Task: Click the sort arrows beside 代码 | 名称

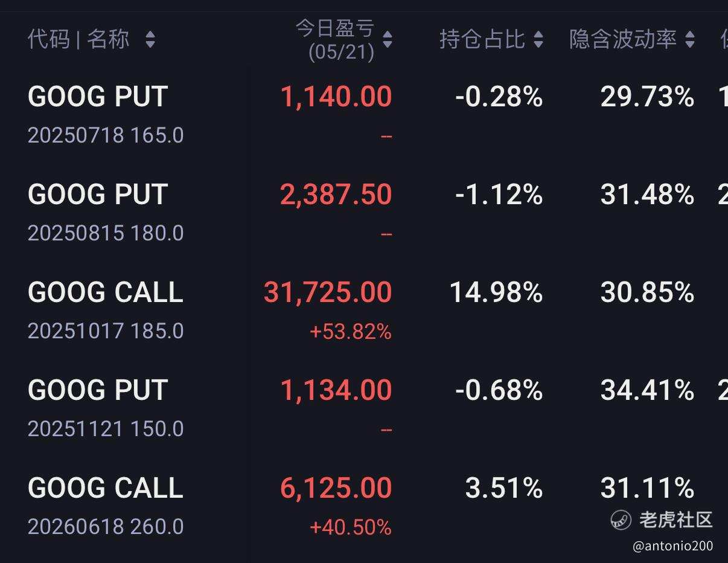Action: coord(150,40)
